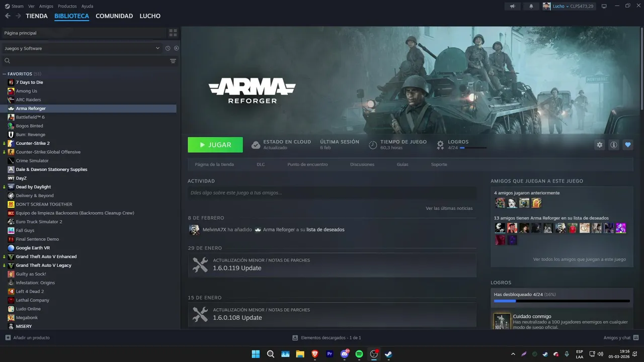The height and width of the screenshot is (362, 644).
Task: Open Discusiones tab
Action: click(362, 164)
